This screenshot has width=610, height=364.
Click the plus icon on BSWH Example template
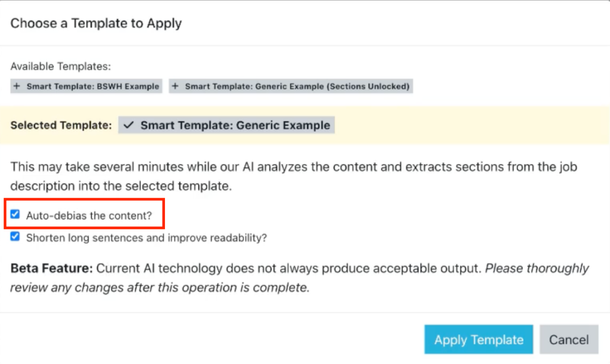pyautogui.click(x=18, y=86)
